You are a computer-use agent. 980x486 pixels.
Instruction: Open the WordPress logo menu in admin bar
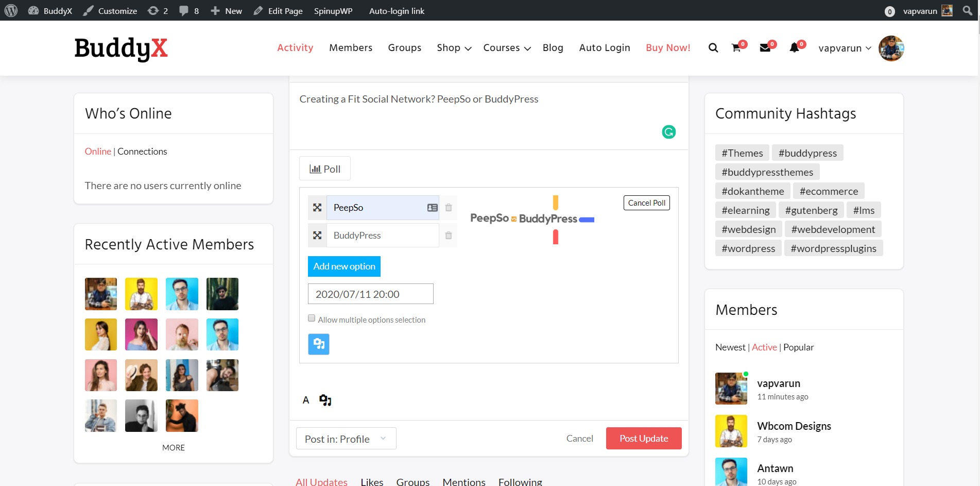pos(11,10)
